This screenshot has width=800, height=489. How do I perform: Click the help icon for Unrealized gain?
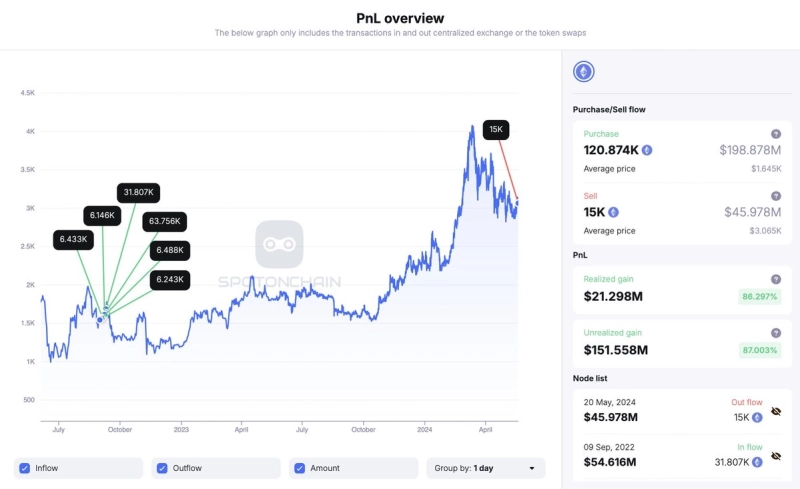(x=776, y=333)
